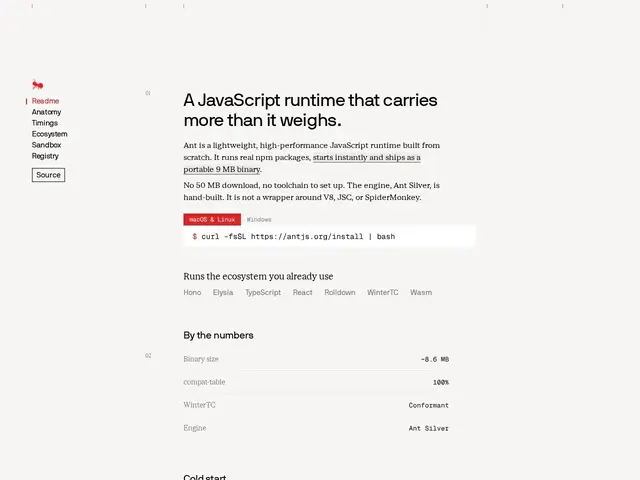The width and height of the screenshot is (640, 480).
Task: Click the React ecosystem label
Action: tap(302, 293)
